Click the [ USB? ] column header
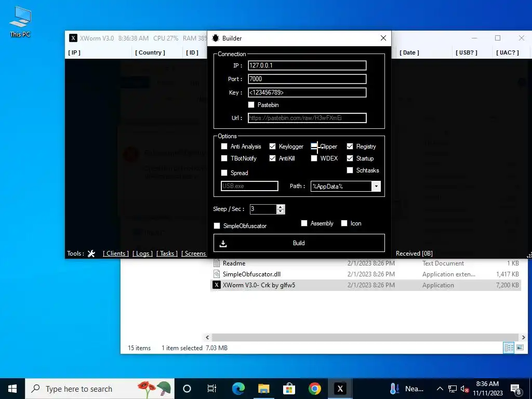Screen dimensions: 532x399 (467, 52)
